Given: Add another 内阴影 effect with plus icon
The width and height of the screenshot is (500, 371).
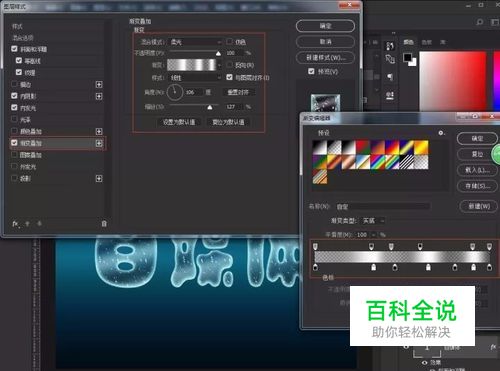Looking at the screenshot, I should (x=99, y=96).
